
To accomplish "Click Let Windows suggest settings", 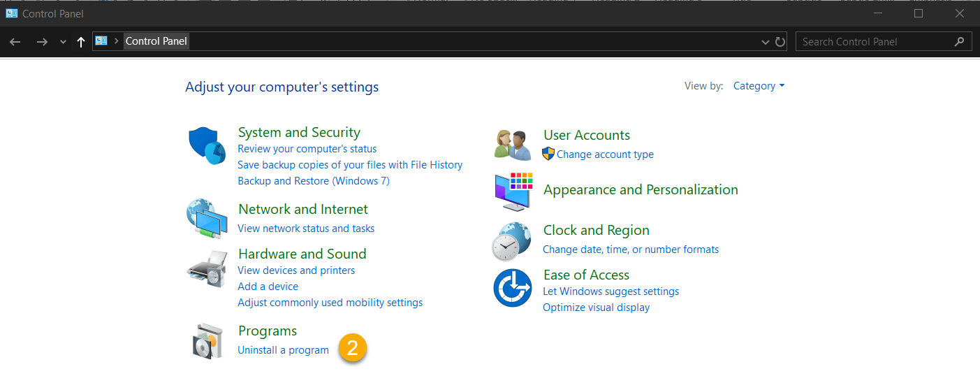I will tap(610, 291).
